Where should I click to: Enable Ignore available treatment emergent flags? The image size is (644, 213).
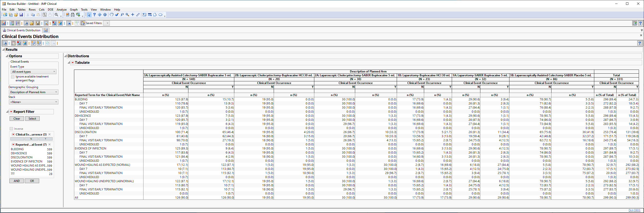pos(13,77)
